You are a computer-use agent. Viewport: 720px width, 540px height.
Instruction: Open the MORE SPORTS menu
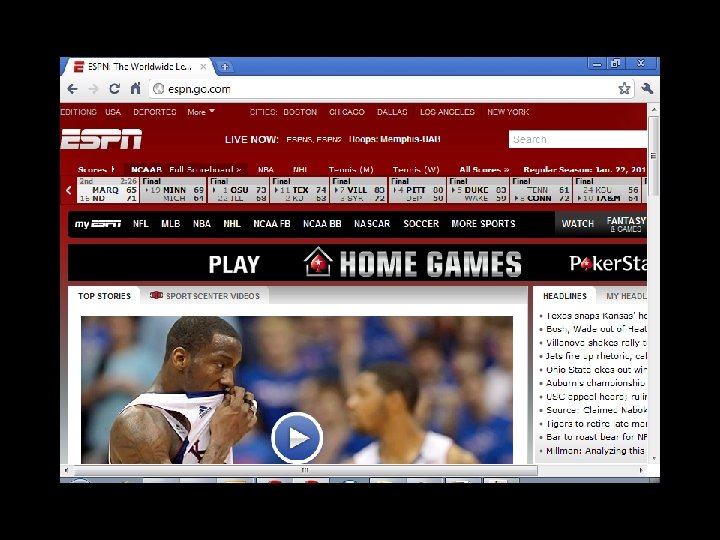(483, 224)
